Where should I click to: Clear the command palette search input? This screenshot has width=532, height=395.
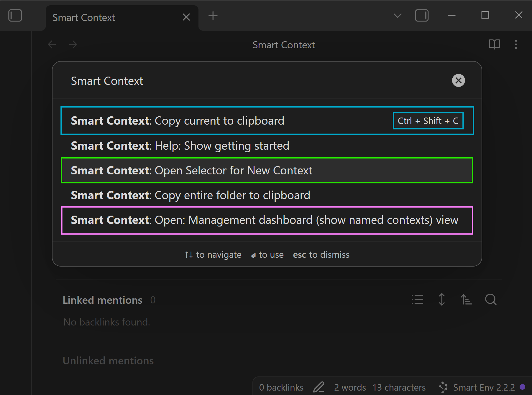point(458,81)
